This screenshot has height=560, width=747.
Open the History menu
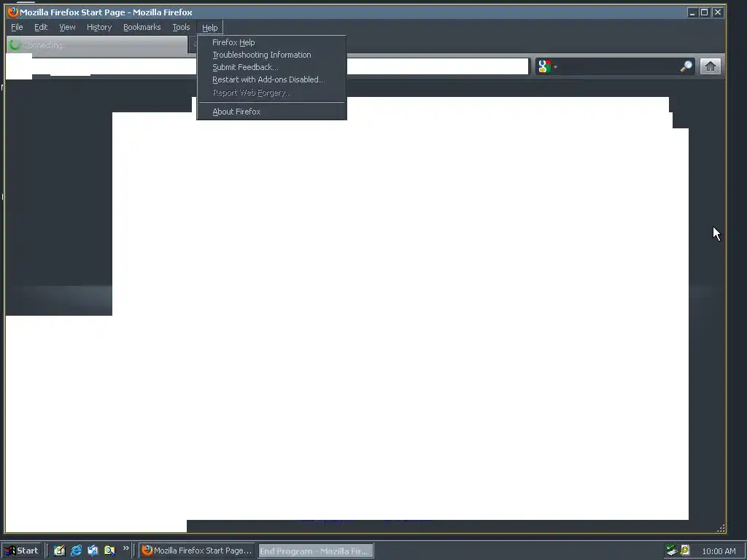coord(99,27)
